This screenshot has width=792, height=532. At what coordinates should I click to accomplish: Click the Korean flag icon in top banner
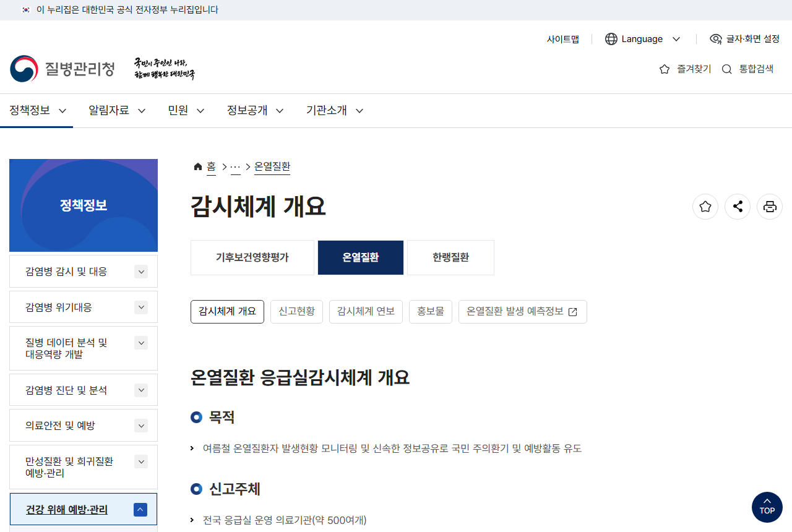(x=25, y=10)
